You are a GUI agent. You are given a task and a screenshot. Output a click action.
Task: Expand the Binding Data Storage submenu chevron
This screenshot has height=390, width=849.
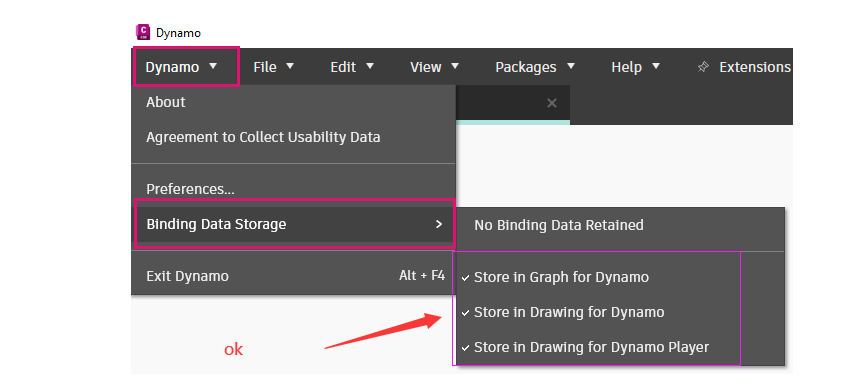[x=439, y=224]
